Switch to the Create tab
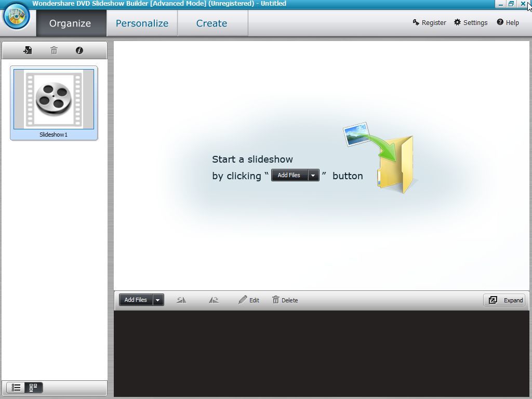Image resolution: width=532 pixels, height=399 pixels. 211,23
